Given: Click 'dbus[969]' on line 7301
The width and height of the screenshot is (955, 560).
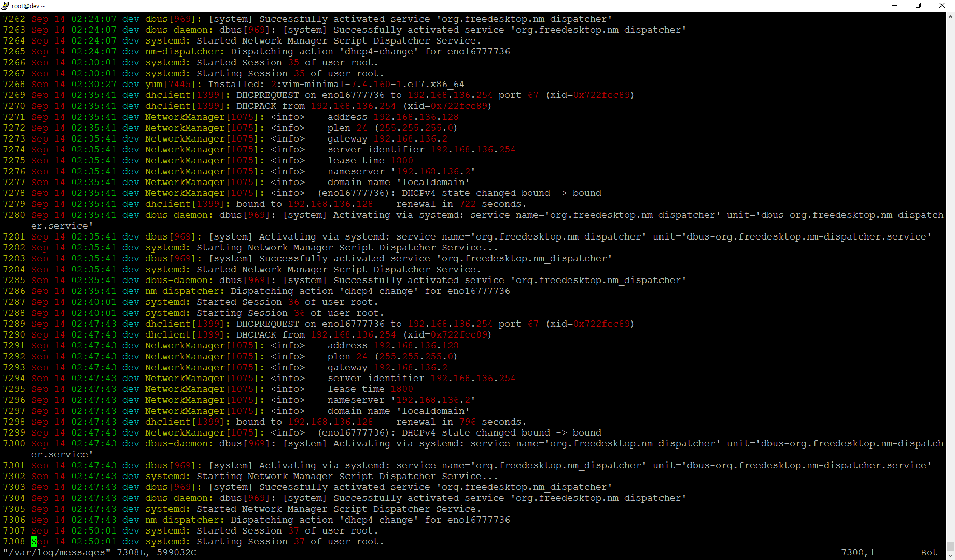Looking at the screenshot, I should pos(171,466).
